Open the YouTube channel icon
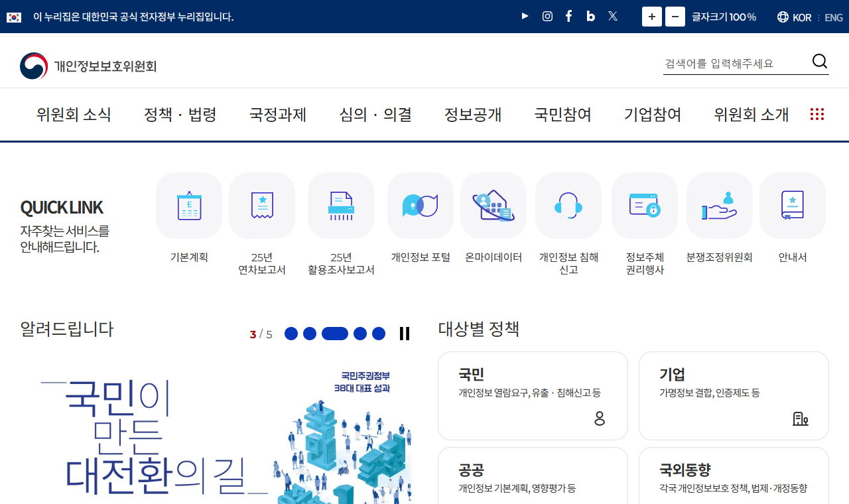 click(525, 17)
